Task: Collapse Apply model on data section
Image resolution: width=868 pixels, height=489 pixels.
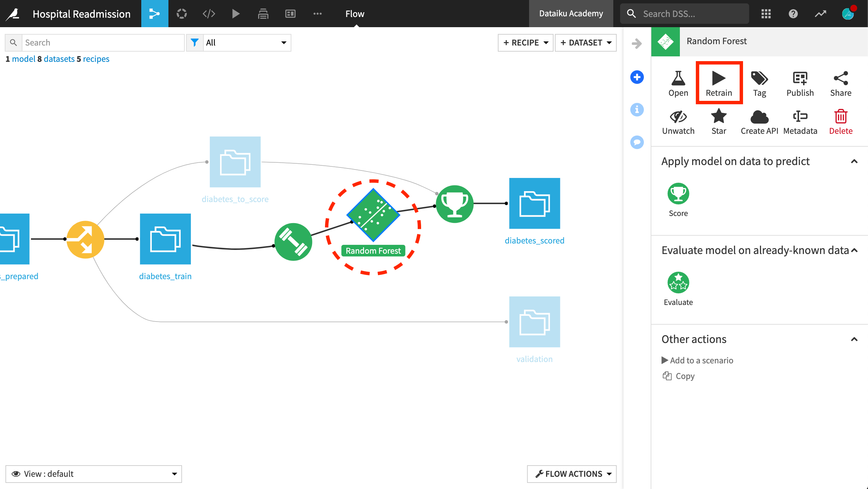Action: (854, 161)
